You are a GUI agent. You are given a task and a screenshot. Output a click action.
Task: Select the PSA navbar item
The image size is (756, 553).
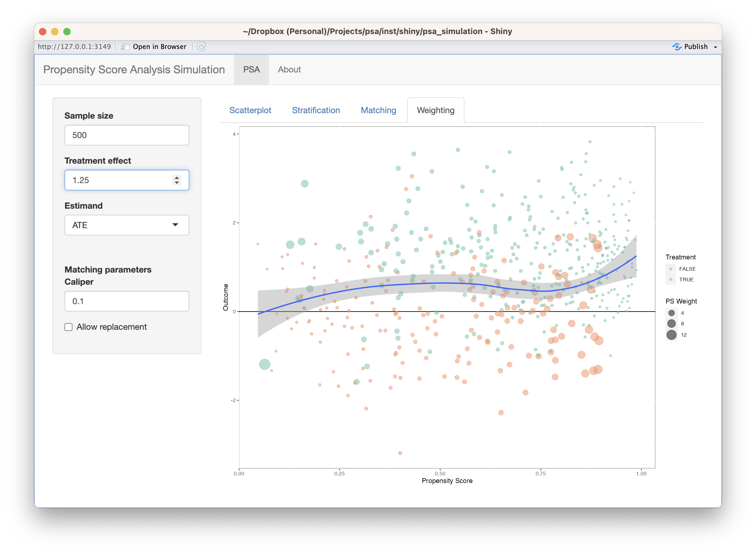(251, 70)
